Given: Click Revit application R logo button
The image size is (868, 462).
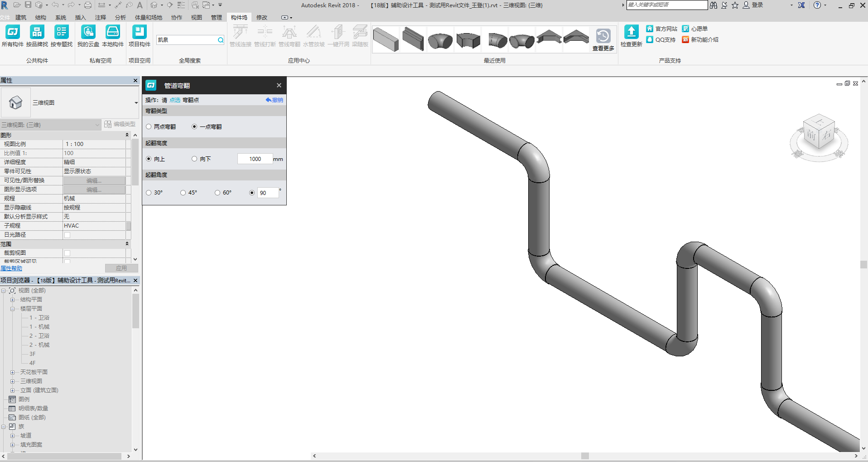Looking at the screenshot, I should click(5, 5).
